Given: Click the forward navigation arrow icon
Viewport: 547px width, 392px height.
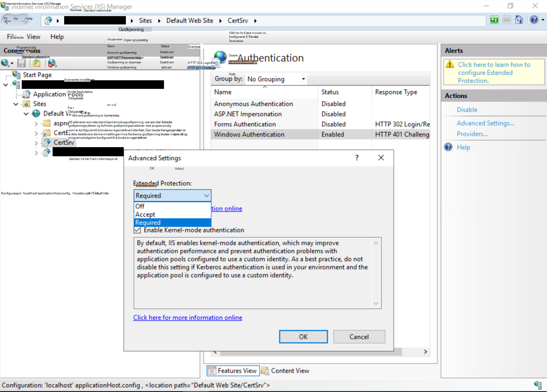Looking at the screenshot, I should [25, 21].
